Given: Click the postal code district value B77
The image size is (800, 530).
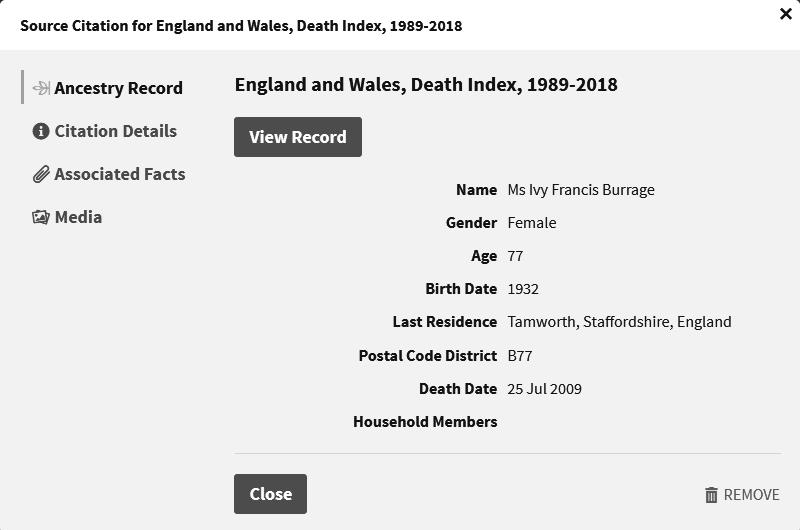Looking at the screenshot, I should [522, 355].
